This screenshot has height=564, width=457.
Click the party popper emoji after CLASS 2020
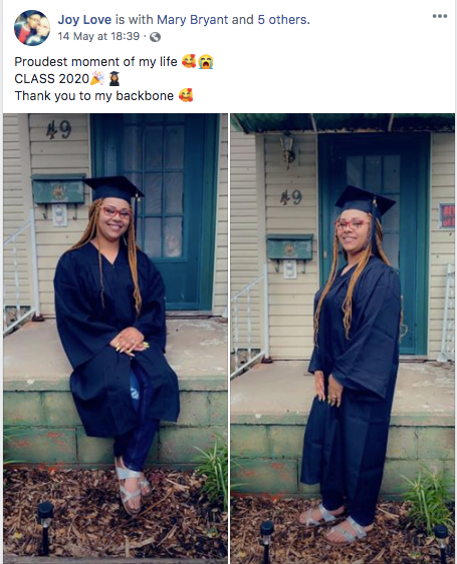tap(97, 78)
